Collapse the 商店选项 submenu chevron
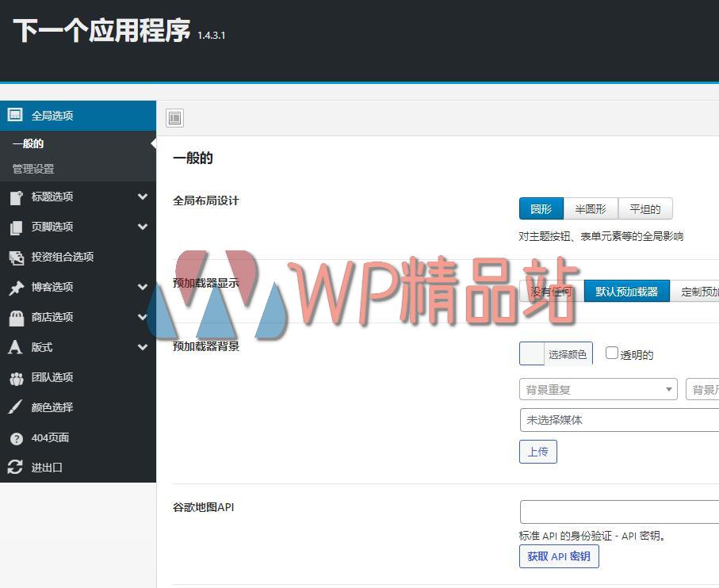 point(143,317)
